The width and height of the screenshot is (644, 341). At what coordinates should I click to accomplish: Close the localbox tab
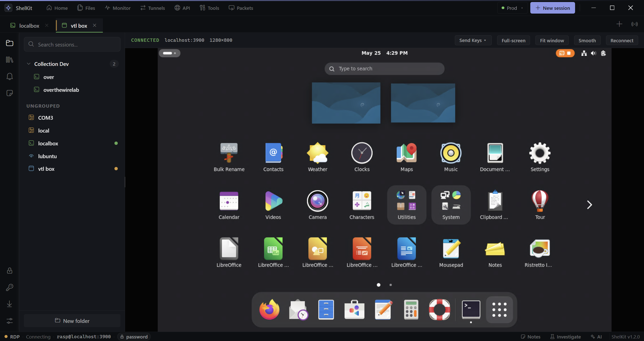pyautogui.click(x=47, y=25)
